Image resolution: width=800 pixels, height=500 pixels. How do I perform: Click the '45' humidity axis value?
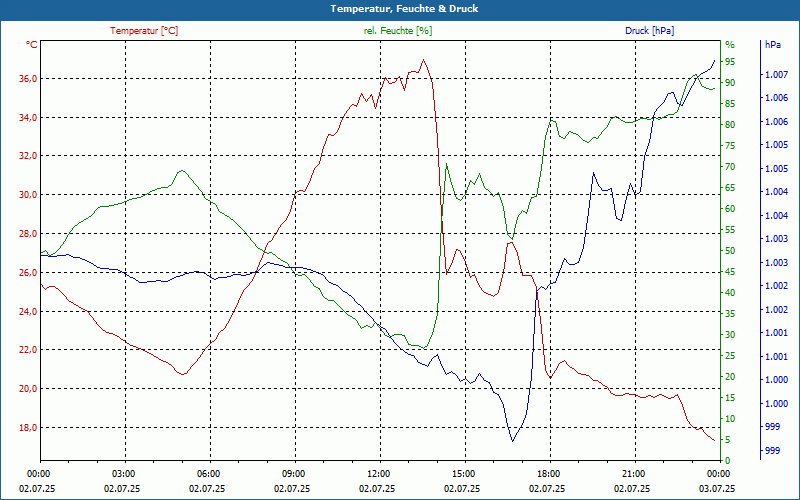coord(730,272)
